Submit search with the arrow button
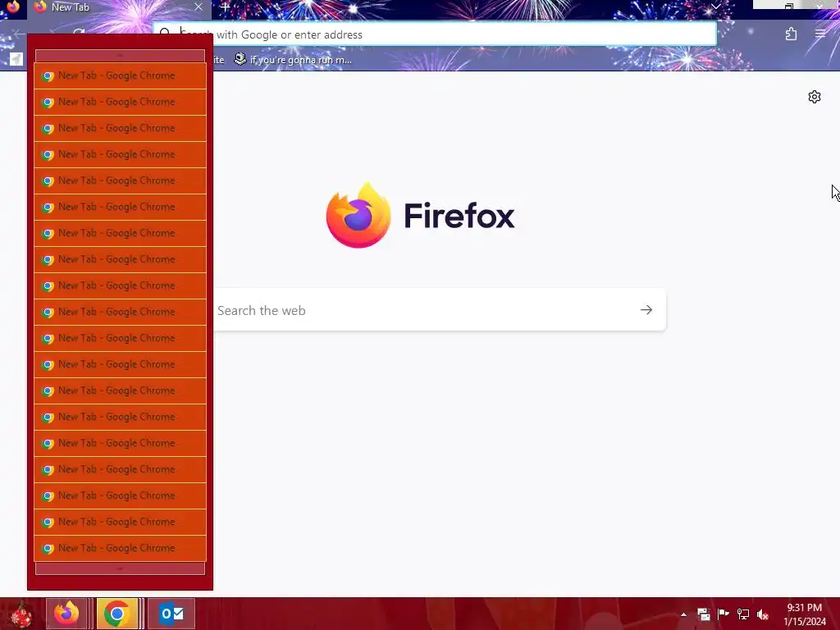The image size is (840, 630). point(646,310)
